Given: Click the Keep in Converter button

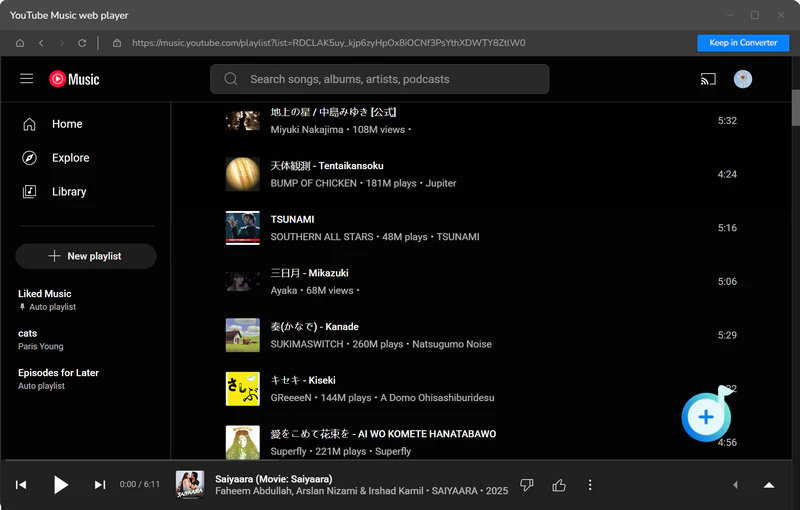Looking at the screenshot, I should pos(743,43).
